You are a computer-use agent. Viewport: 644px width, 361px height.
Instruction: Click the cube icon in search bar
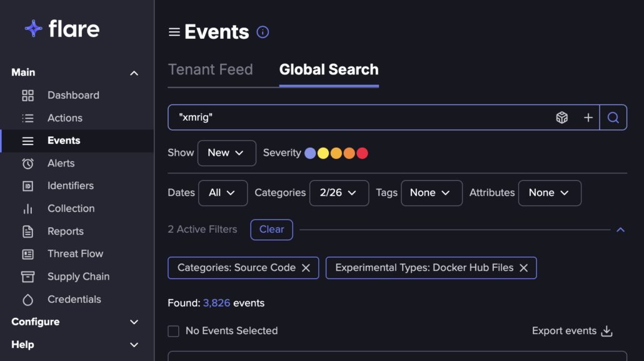tap(562, 118)
